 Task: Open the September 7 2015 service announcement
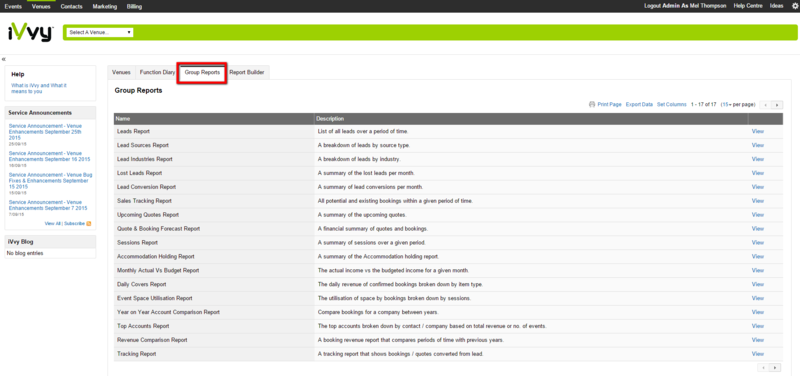tap(48, 205)
